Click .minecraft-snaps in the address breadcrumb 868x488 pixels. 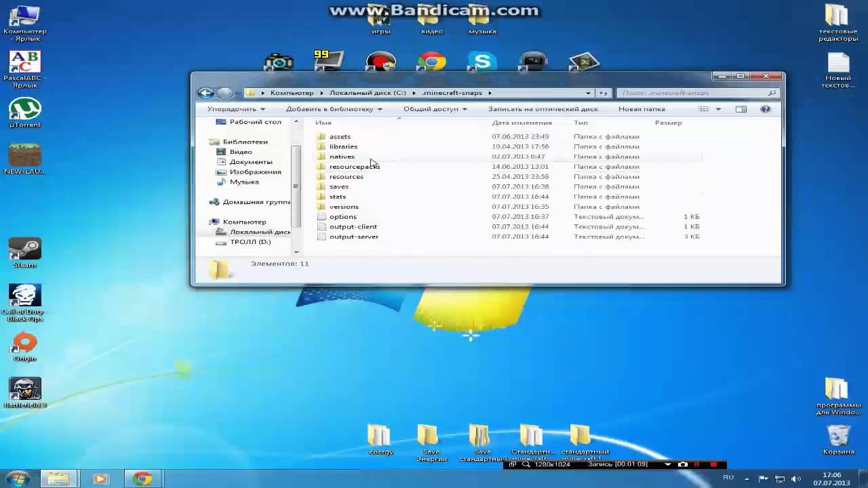[x=452, y=93]
